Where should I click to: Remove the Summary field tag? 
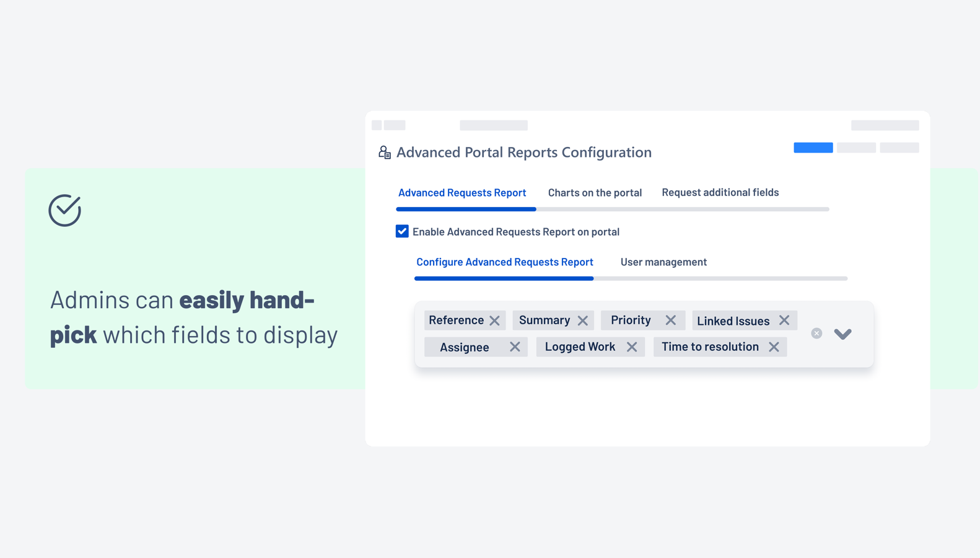[x=582, y=321]
